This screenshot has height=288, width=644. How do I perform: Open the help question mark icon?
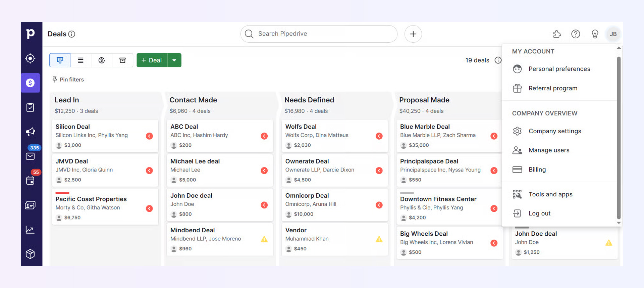pos(576,34)
